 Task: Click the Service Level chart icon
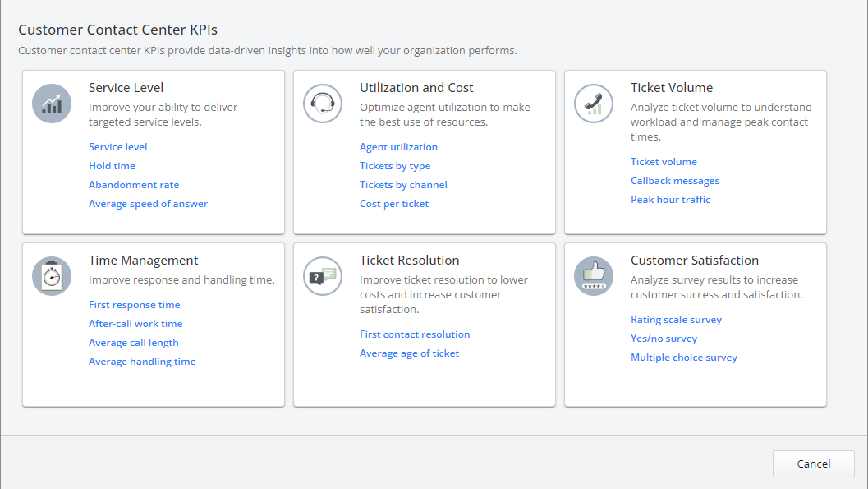[x=51, y=103]
